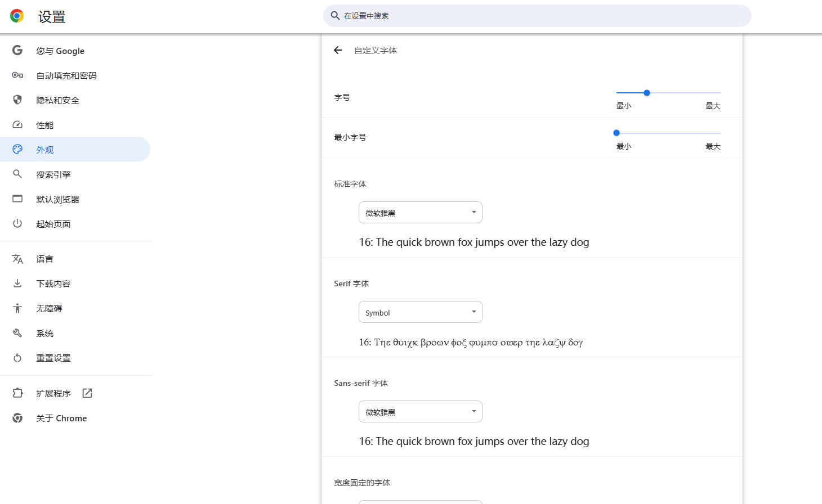The image size is (822, 504).
Task: Open the Serif 字体 dropdown showing Symbol
Action: pos(421,312)
